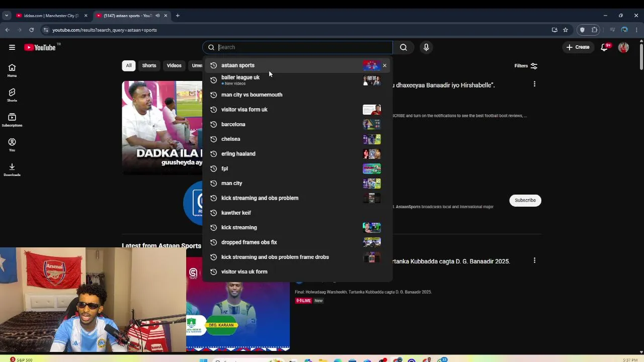Open the browser extensions puzzle icon

pyautogui.click(x=595, y=30)
